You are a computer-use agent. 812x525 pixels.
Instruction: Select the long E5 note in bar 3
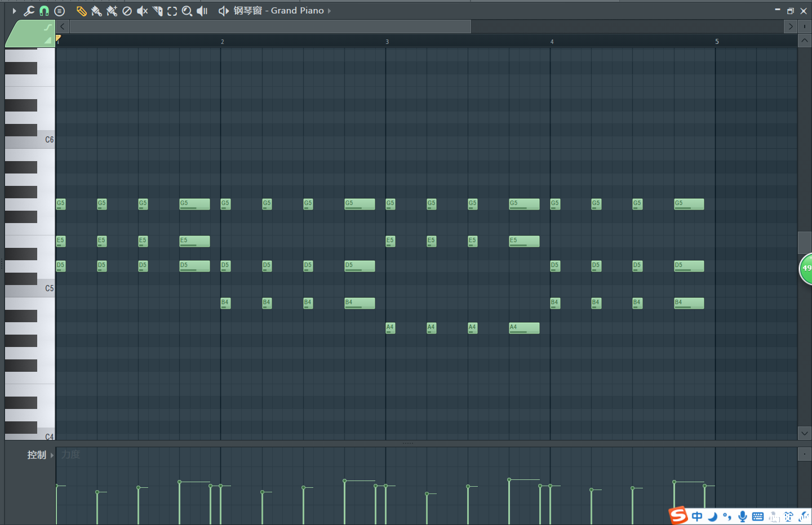coord(524,241)
